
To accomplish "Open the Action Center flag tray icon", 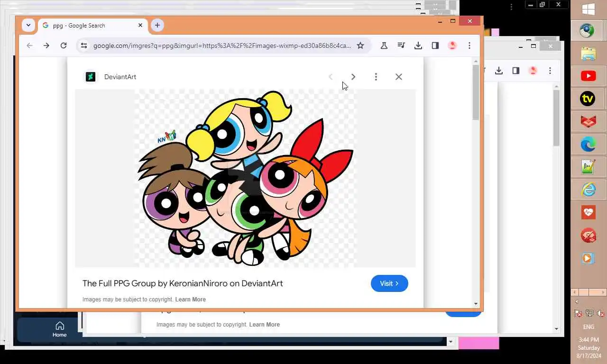I will pyautogui.click(x=578, y=313).
